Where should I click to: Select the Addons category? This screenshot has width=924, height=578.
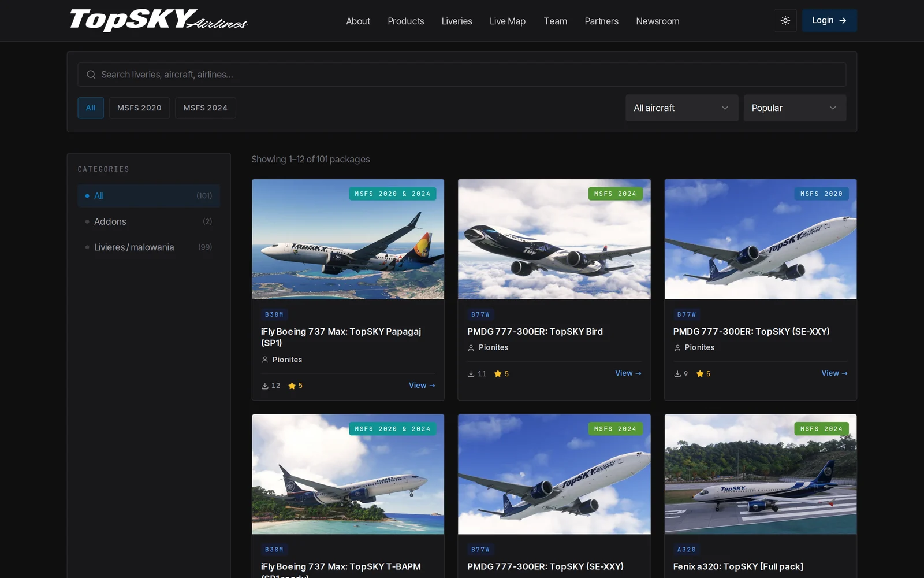point(149,221)
